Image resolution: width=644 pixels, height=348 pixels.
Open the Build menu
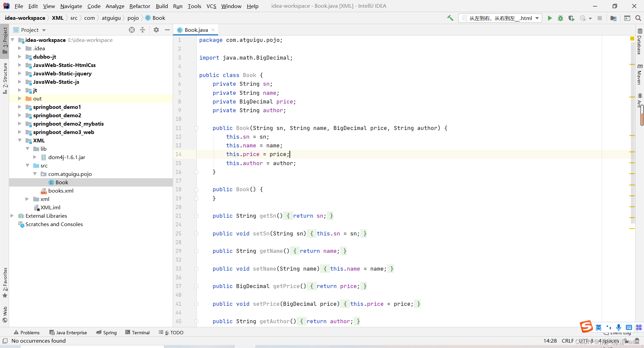(x=162, y=6)
